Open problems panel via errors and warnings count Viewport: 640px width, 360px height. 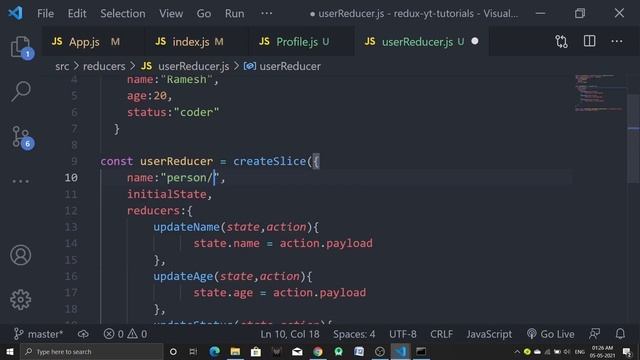pos(125,334)
